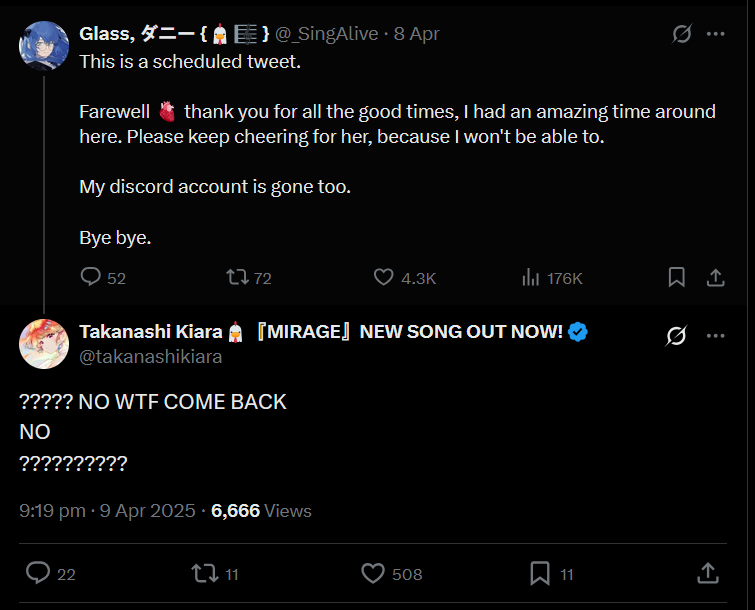This screenshot has height=610, width=755.
Task: Open more options menu on Glass's tweet
Action: [716, 34]
